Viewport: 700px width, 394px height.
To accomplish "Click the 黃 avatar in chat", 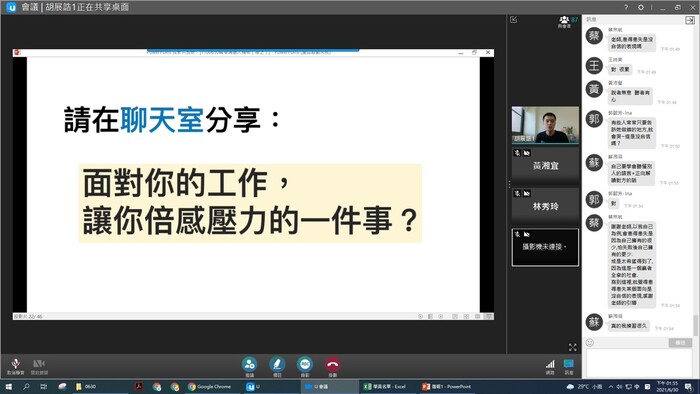I will [594, 89].
